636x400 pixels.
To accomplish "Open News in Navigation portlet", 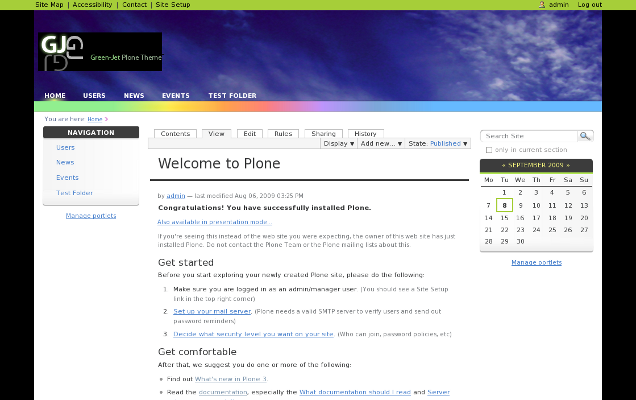I will pyautogui.click(x=65, y=162).
